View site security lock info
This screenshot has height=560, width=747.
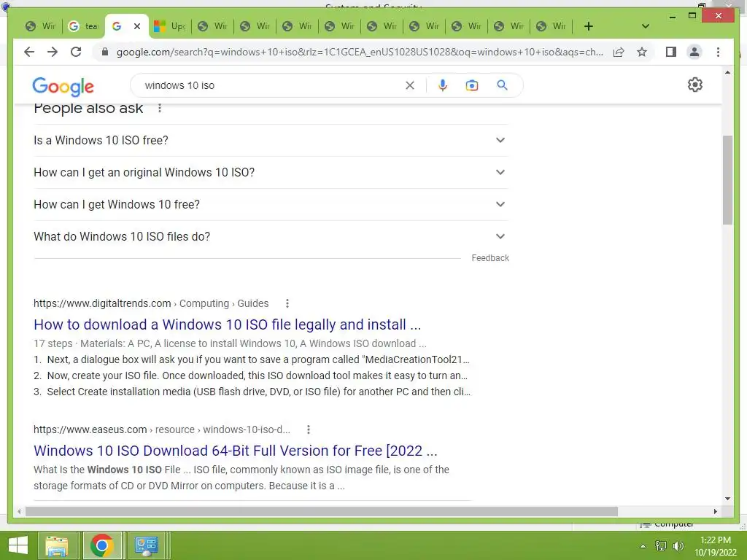click(105, 52)
